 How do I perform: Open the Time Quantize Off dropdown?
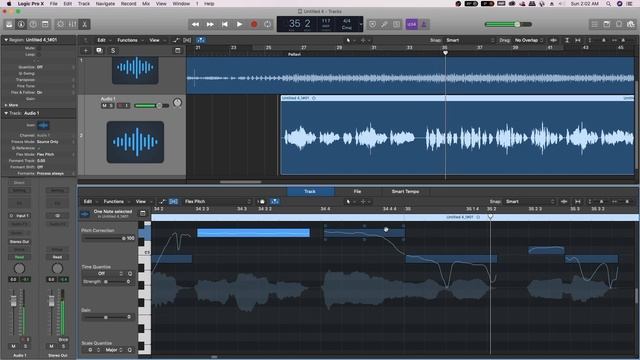(104, 273)
